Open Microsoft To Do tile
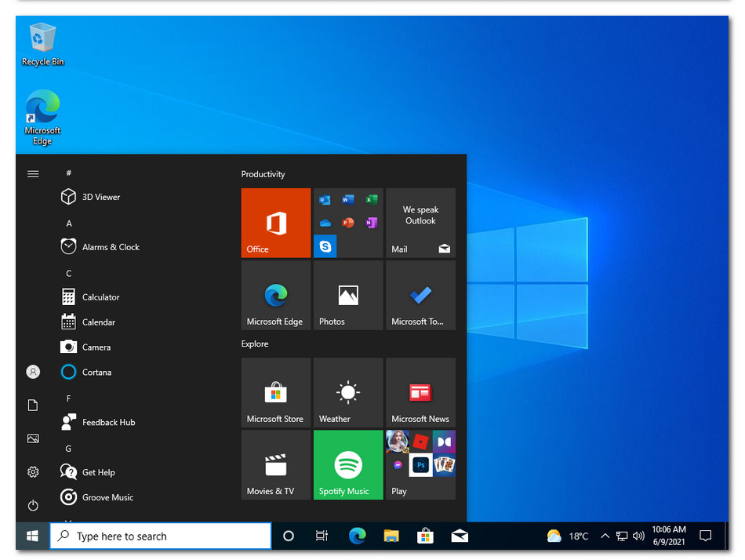745x560 pixels. (421, 295)
